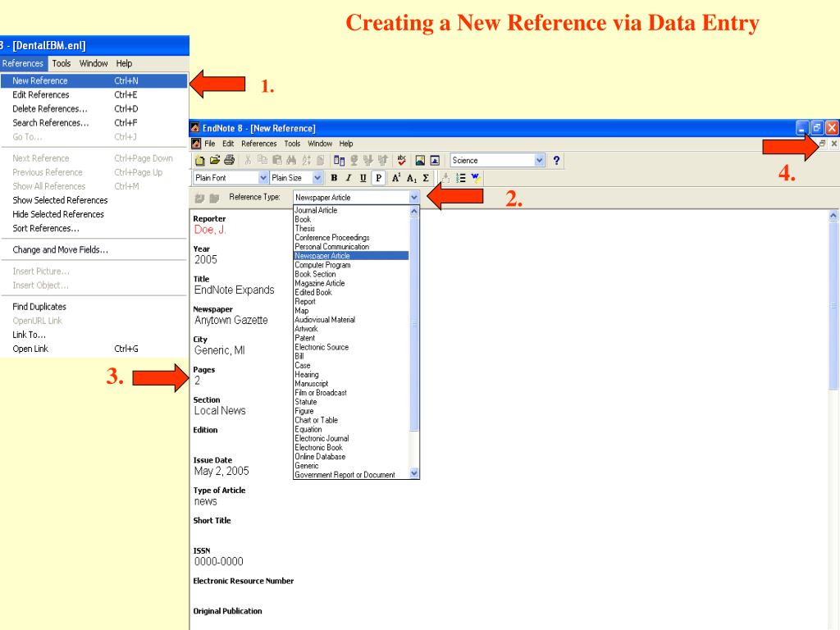
Task: Choose Journal Article in the reference type list
Action: click(316, 211)
